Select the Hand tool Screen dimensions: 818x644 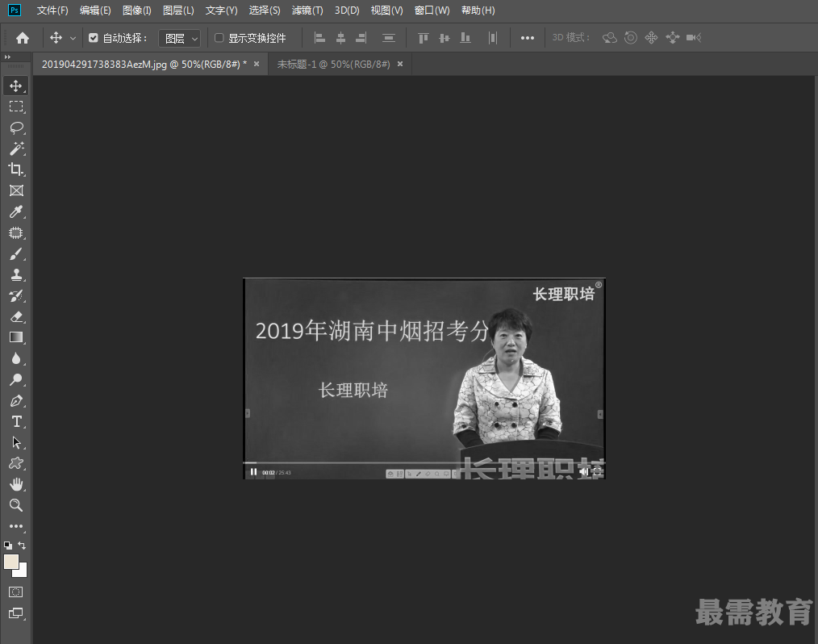(16, 485)
